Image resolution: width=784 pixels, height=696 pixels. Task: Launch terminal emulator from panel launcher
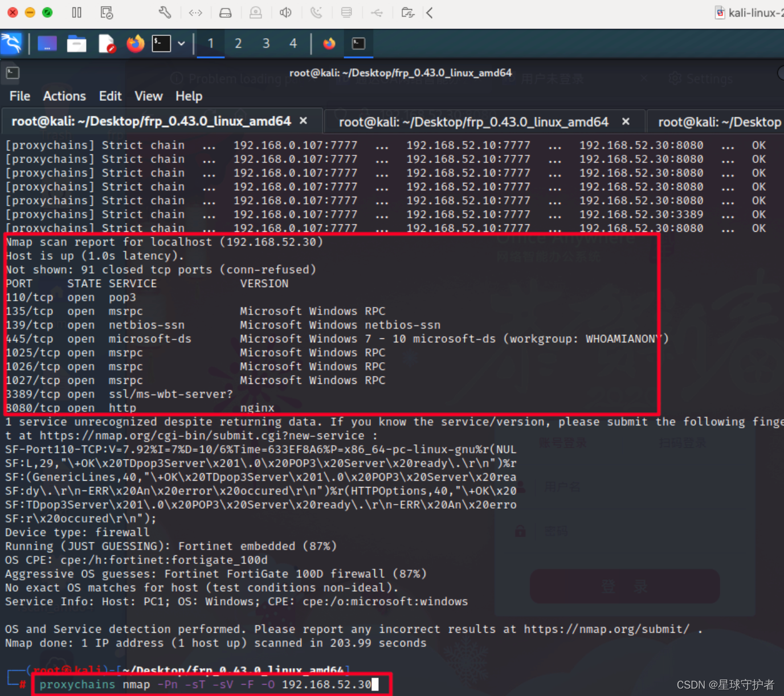click(161, 43)
